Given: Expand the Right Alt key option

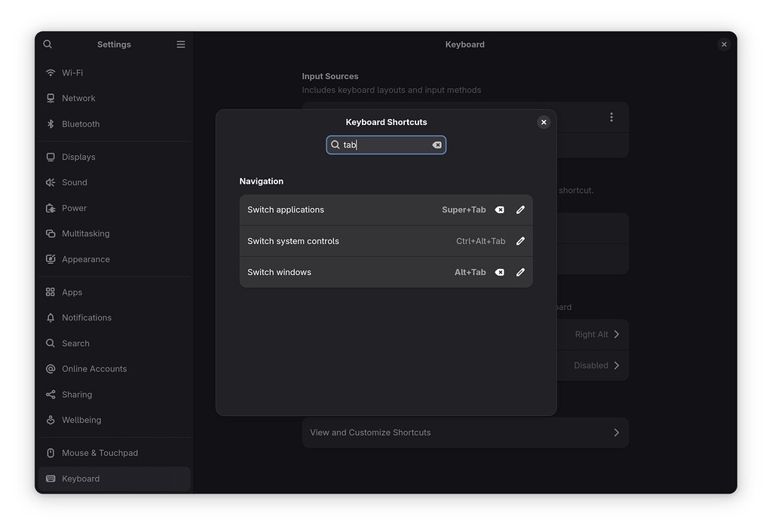Looking at the screenshot, I should (x=616, y=335).
